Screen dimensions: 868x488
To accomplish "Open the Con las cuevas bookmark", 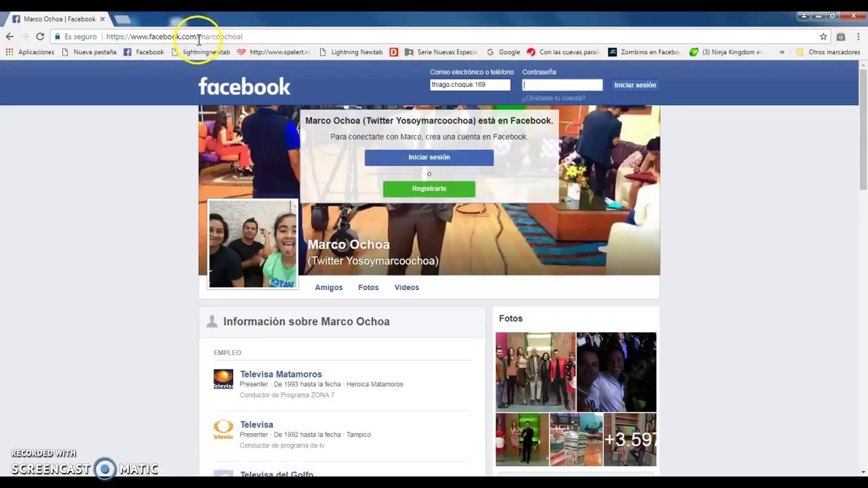I will pos(563,52).
